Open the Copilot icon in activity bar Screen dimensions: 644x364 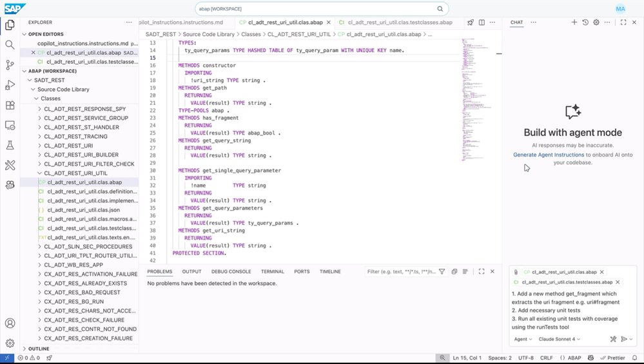[10, 185]
